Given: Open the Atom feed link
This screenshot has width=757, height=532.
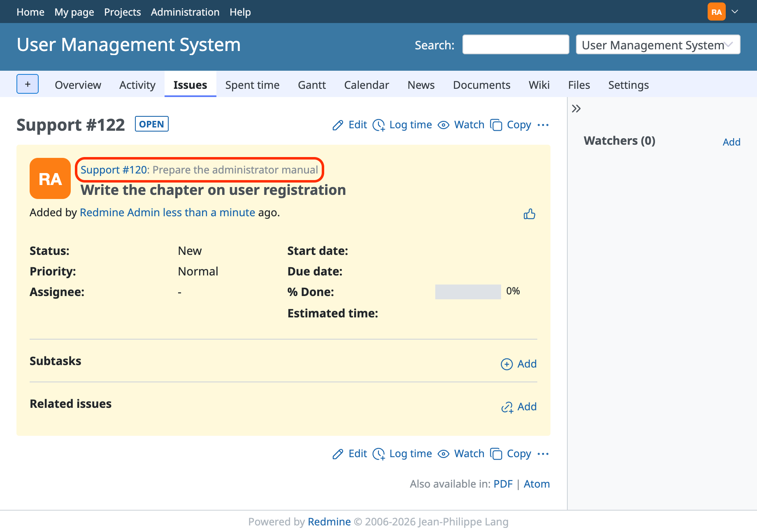Looking at the screenshot, I should pos(537,484).
